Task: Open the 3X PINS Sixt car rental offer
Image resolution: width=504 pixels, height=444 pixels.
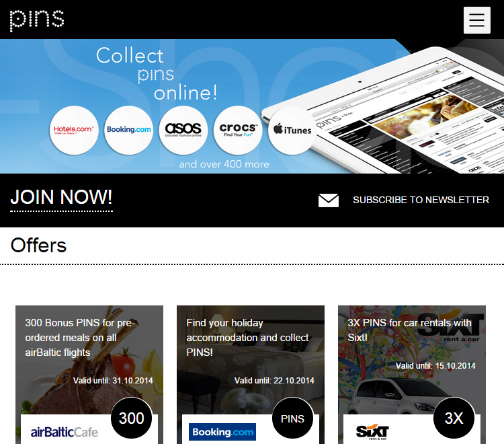Action: [412, 375]
